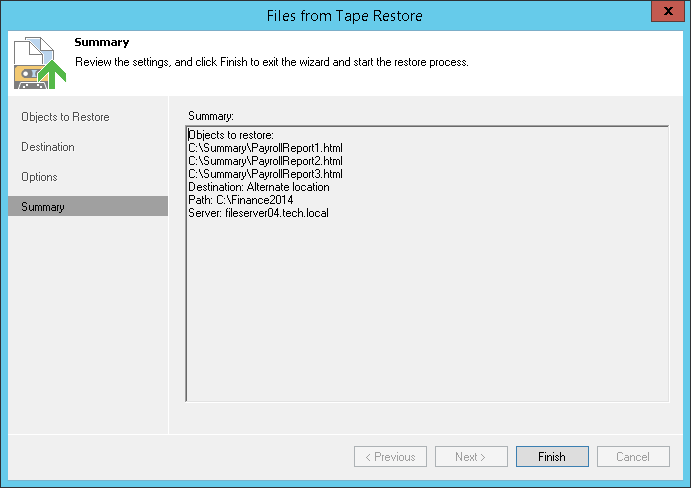Go to the Objects to Restore step
The image size is (691, 488).
pos(65,117)
